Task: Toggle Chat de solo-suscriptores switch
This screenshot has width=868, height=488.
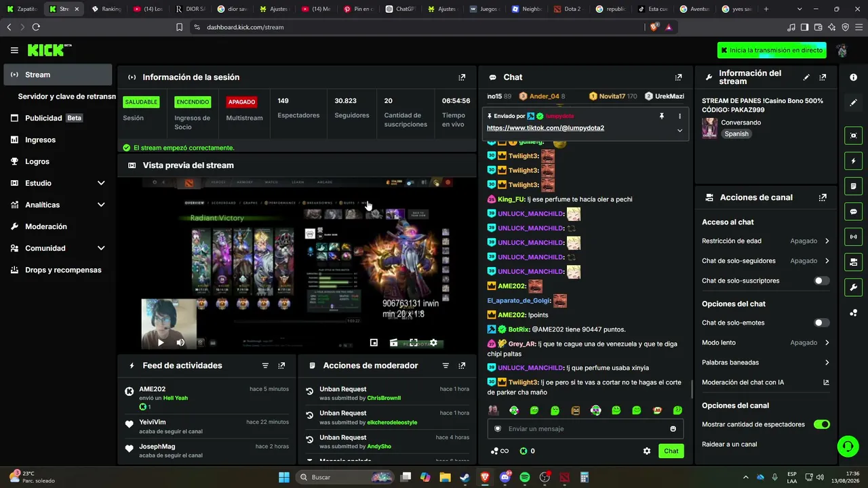Action: 821,281
